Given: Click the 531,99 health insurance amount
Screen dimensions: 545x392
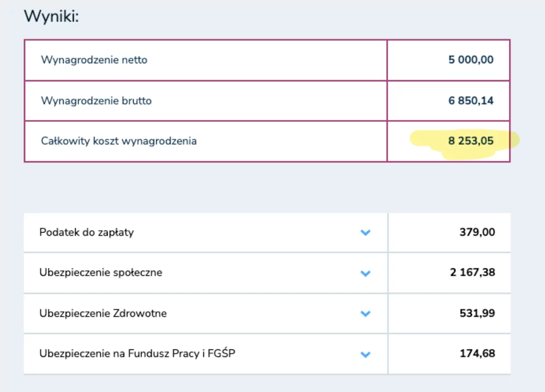Looking at the screenshot, I should pos(477,313).
